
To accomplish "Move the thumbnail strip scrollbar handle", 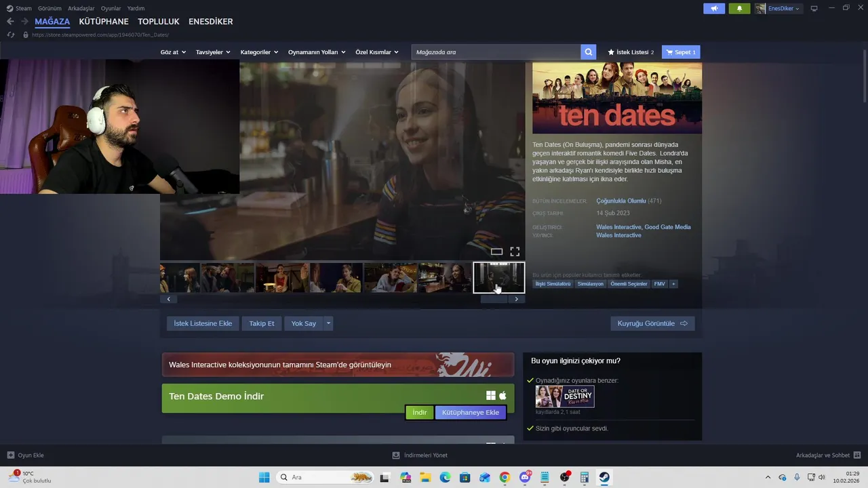I will (x=494, y=299).
